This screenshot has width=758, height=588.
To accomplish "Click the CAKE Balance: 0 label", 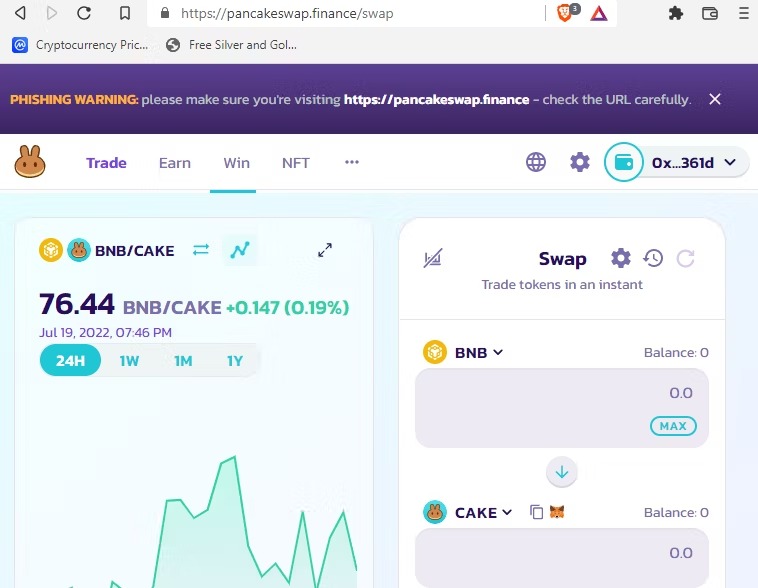I will tap(676, 513).
